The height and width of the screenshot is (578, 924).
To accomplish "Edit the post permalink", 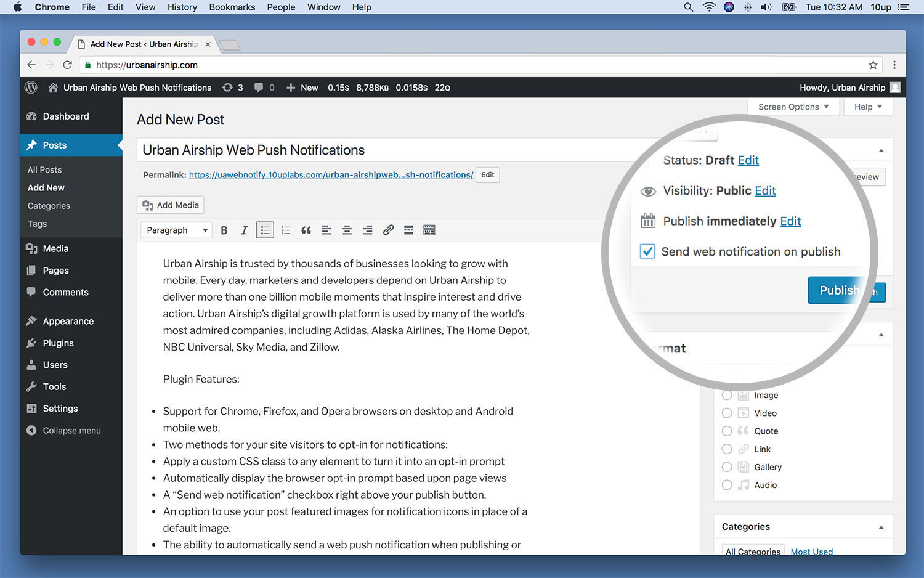I will (487, 174).
